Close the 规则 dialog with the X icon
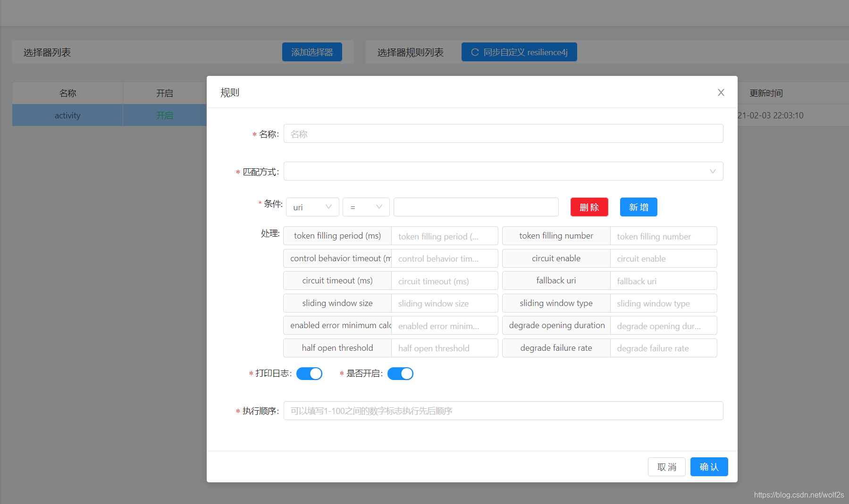This screenshot has height=504, width=849. click(x=721, y=92)
